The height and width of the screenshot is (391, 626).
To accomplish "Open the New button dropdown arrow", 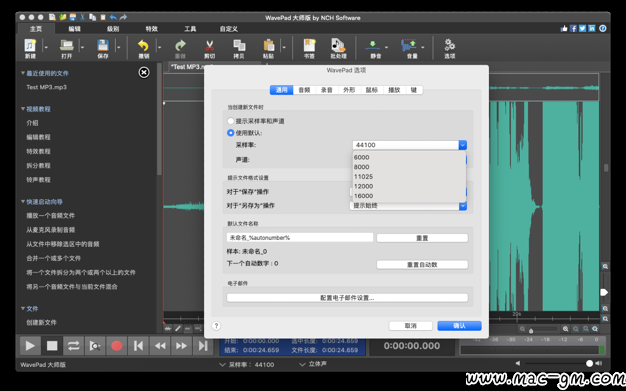I will (46, 47).
